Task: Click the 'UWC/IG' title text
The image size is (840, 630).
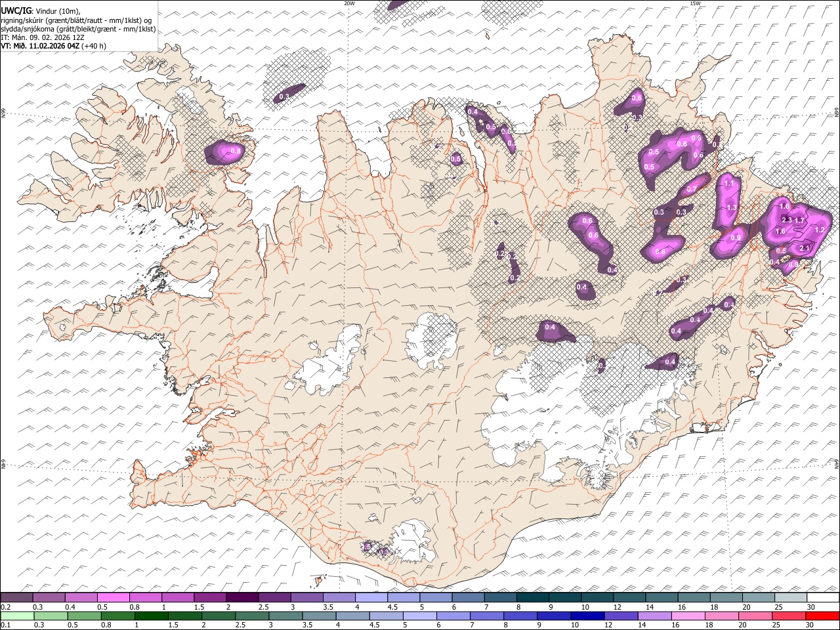Action: pos(16,10)
